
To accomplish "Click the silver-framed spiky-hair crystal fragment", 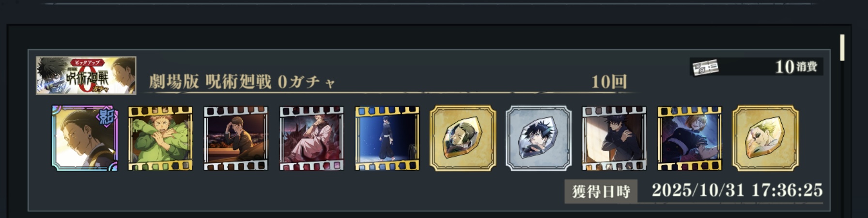I will click(x=539, y=138).
